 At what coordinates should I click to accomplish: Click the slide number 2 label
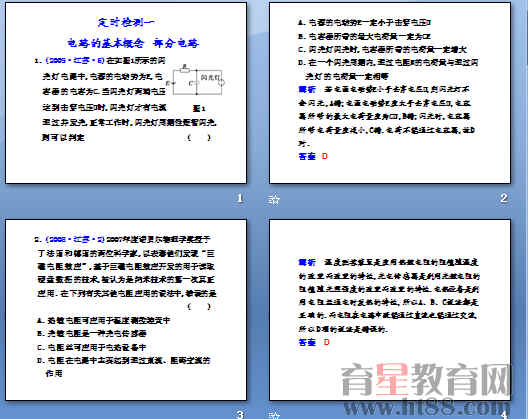pyautogui.click(x=503, y=198)
